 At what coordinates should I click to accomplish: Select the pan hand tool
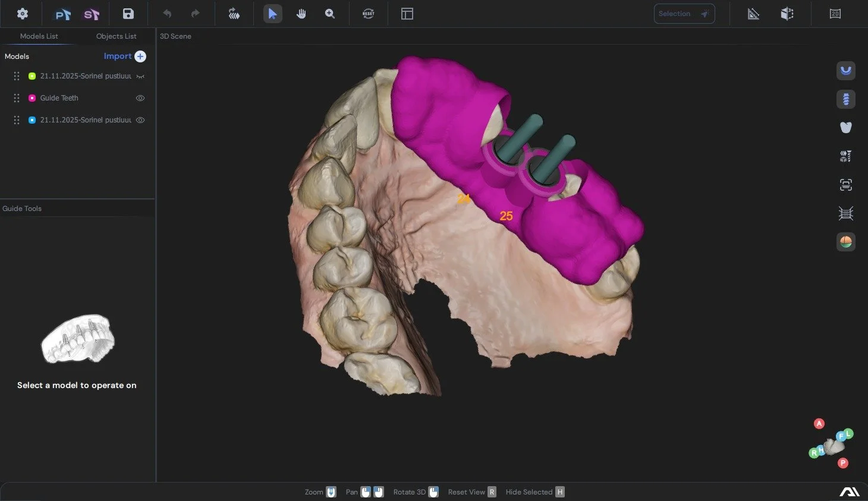[x=301, y=13]
